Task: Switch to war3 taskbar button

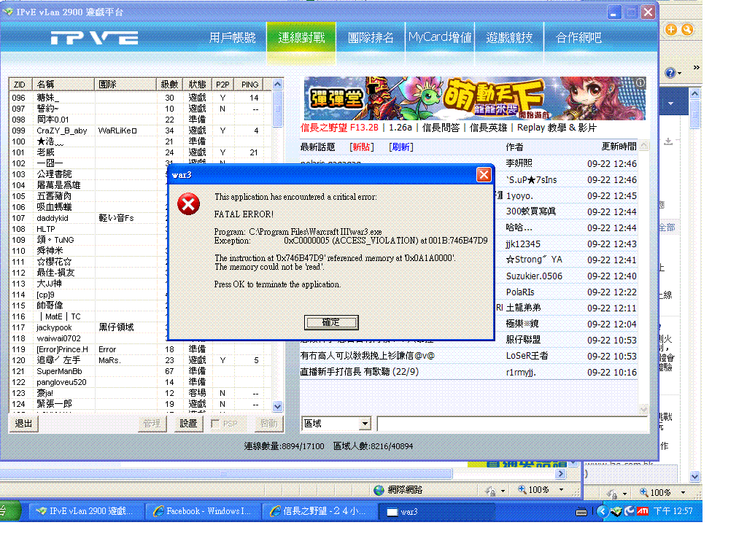Action: click(436, 511)
